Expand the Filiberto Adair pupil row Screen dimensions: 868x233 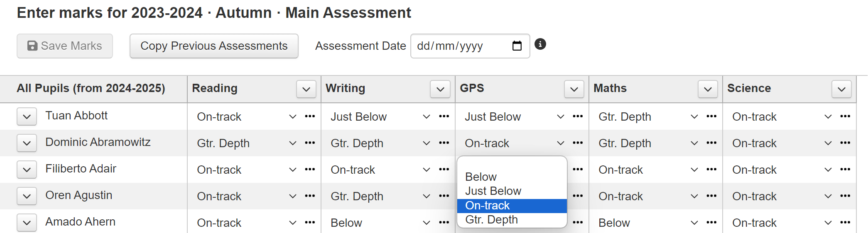pos(27,170)
